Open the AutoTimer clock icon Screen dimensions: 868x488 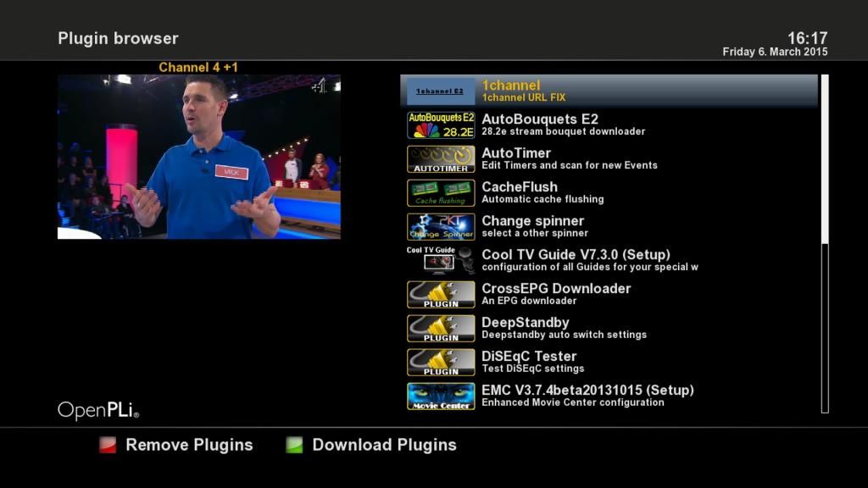point(441,158)
